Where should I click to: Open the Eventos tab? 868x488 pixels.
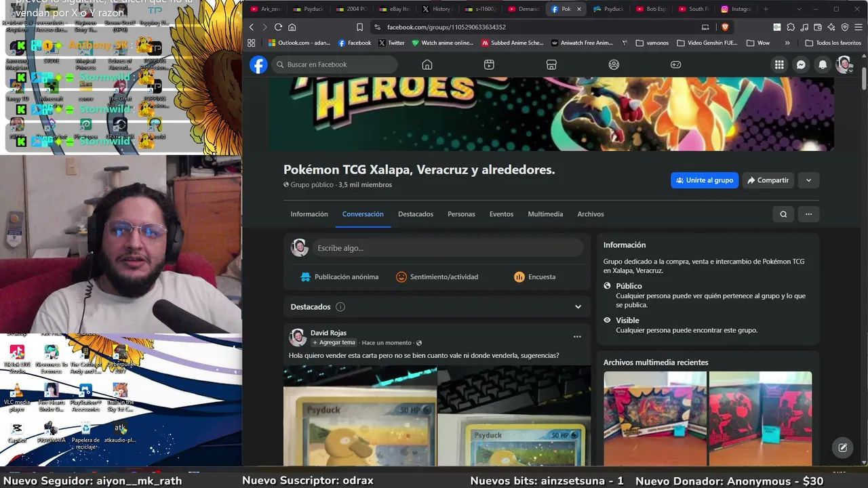click(501, 214)
